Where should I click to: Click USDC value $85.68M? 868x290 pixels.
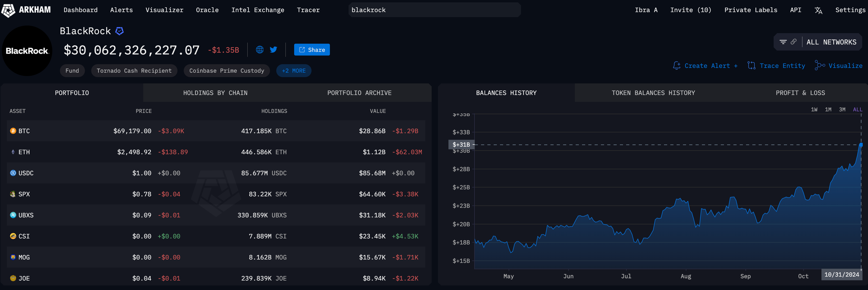372,173
